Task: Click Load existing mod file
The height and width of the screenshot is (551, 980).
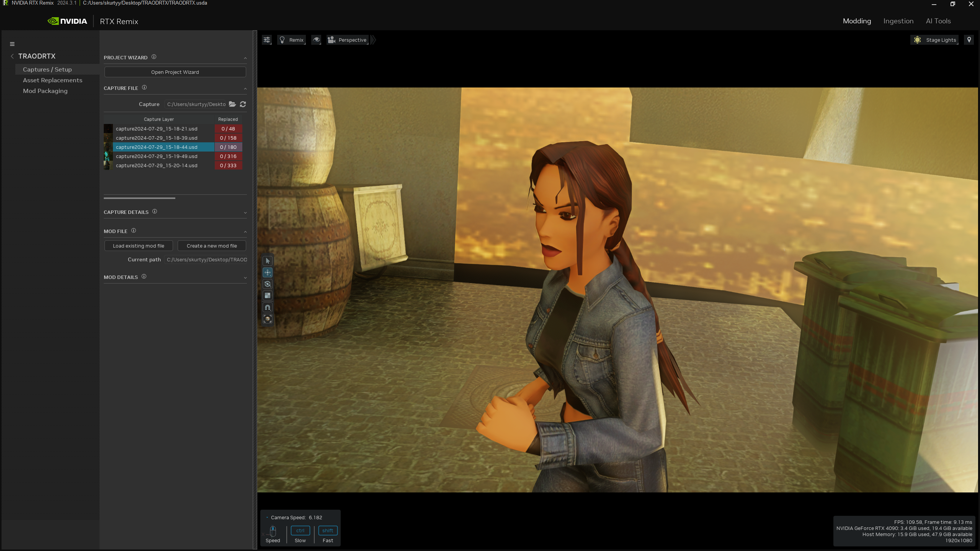Action: (x=139, y=246)
